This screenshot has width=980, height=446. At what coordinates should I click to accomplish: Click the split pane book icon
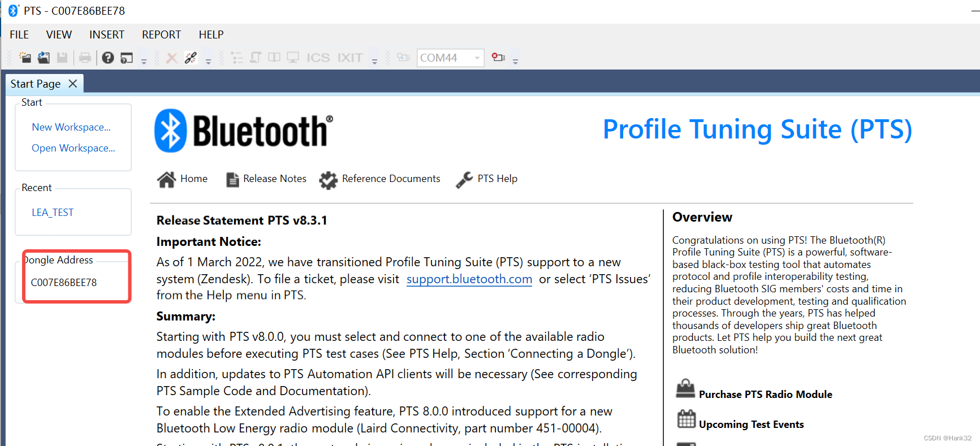(x=274, y=58)
